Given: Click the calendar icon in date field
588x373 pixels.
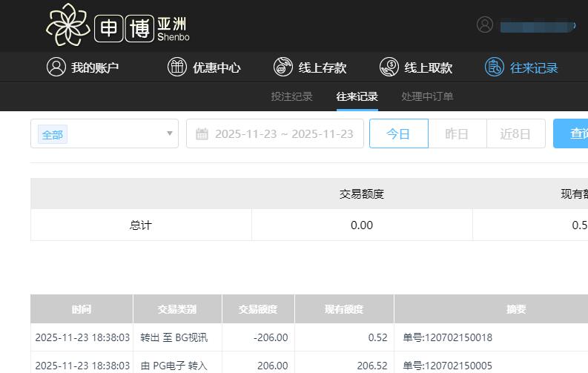Looking at the screenshot, I should tap(202, 134).
